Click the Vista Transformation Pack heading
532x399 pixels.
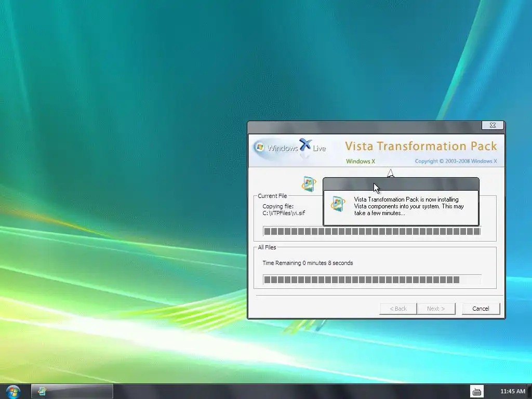[x=421, y=146]
